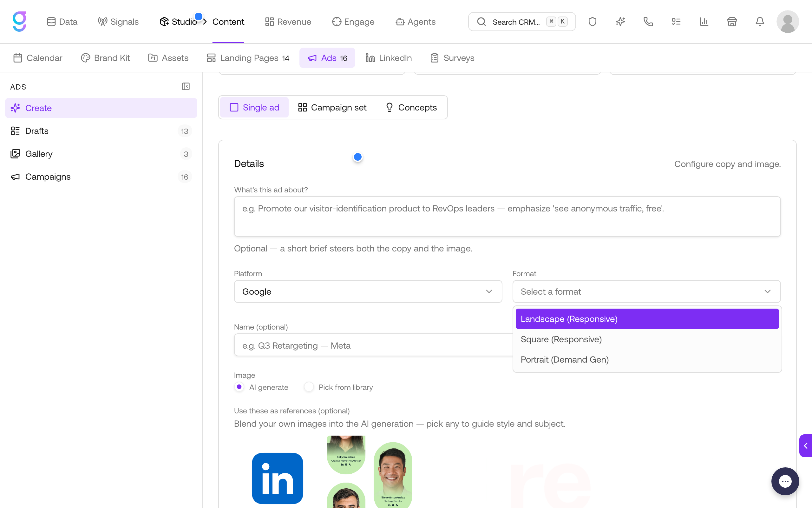Switch to the Surveys tab

point(452,58)
